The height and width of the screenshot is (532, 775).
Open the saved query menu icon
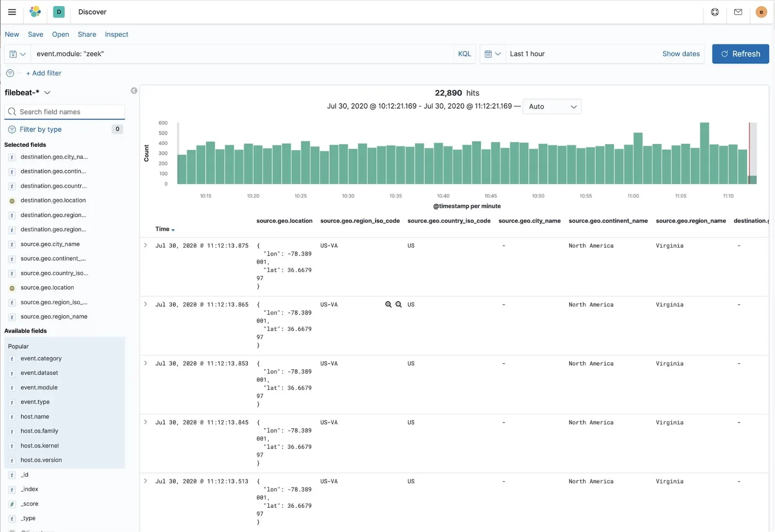(x=17, y=54)
